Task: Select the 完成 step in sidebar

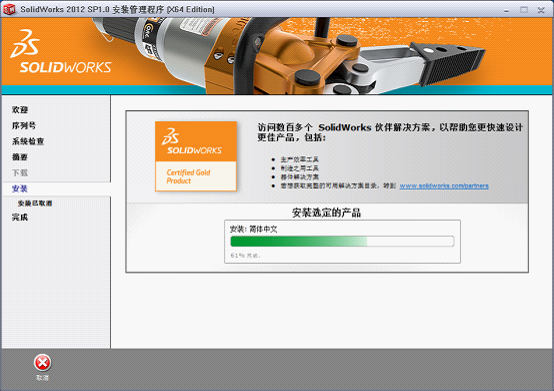Action: [x=20, y=217]
